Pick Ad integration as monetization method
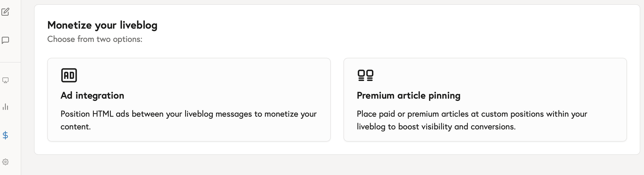Viewport: 644px width, 175px height. pos(189,99)
